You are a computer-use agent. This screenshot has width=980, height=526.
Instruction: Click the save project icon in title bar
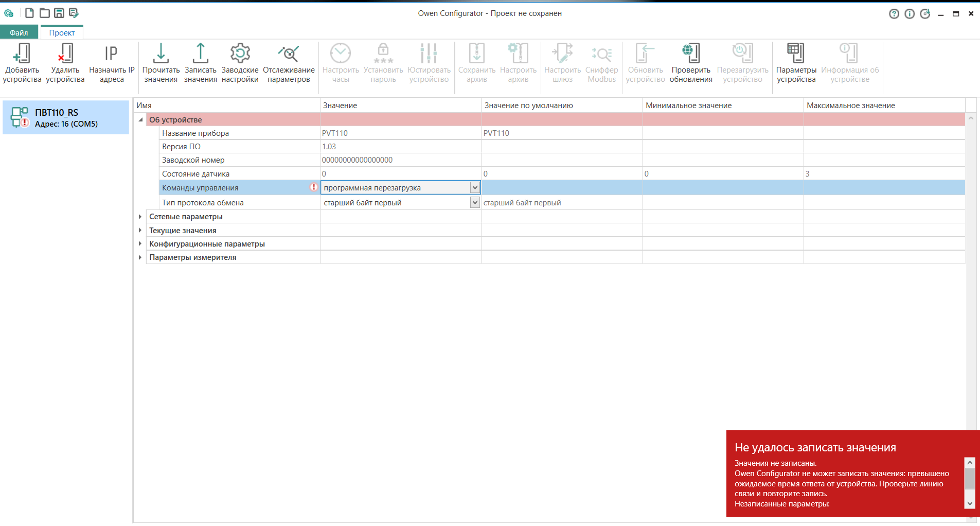click(59, 13)
